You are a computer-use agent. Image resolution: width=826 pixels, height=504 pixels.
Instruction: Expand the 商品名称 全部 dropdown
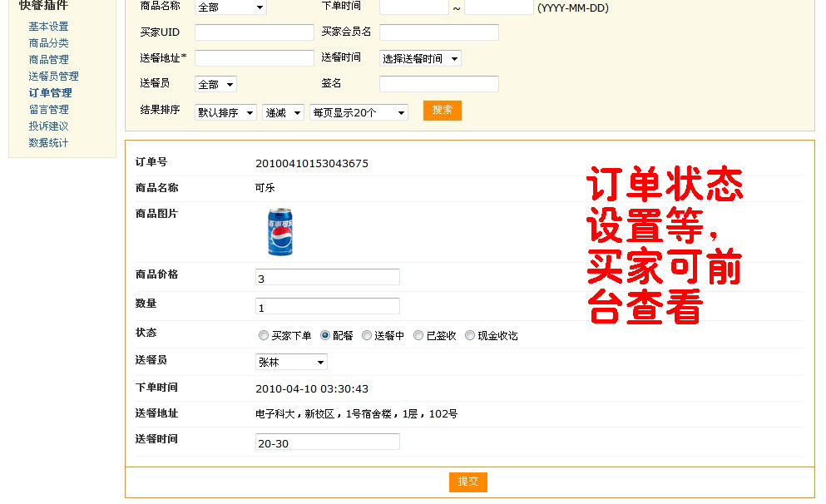pyautogui.click(x=230, y=7)
